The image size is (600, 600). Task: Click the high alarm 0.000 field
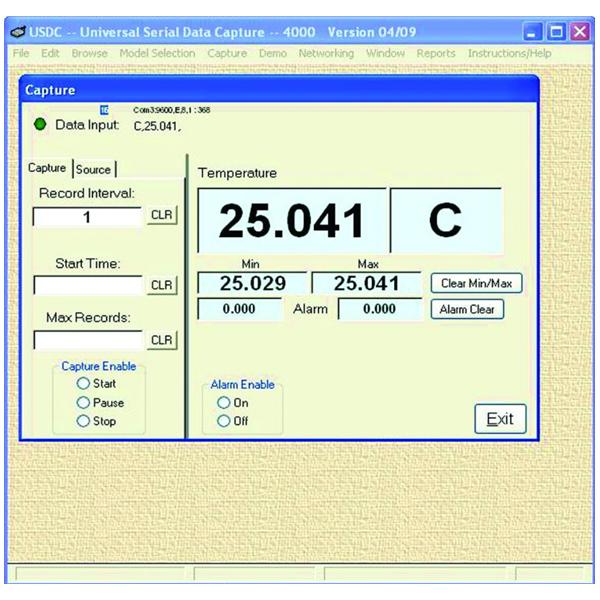[x=380, y=309]
